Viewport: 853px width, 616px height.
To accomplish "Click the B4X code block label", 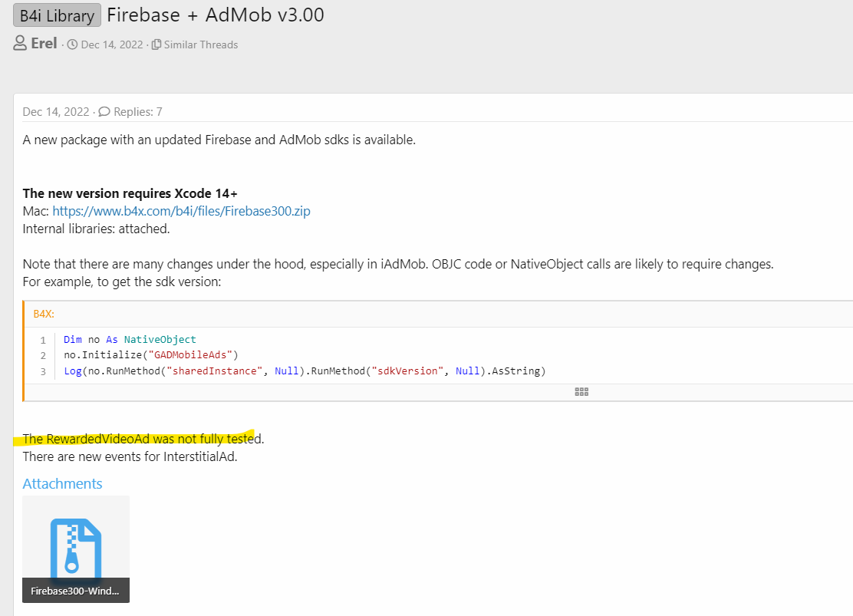I will click(44, 315).
